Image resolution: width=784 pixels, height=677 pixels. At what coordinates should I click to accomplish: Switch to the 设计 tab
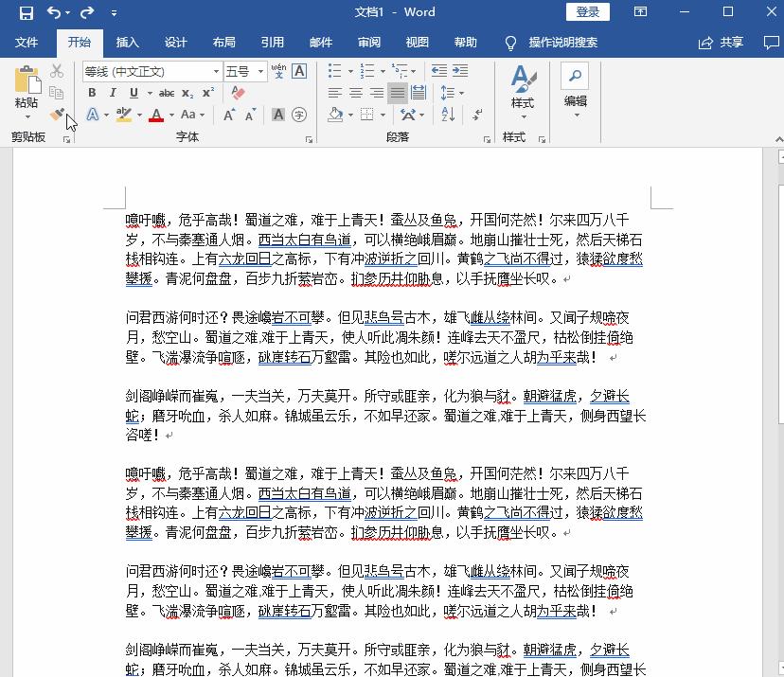pyautogui.click(x=175, y=43)
